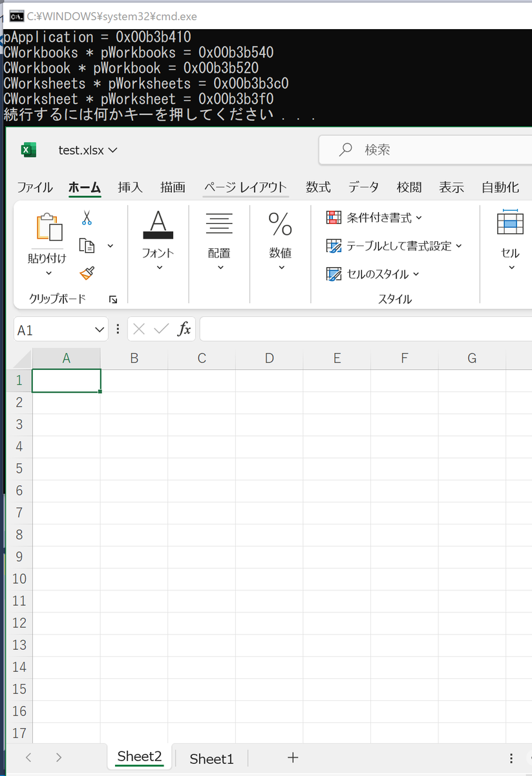Click the formula bar input field
532x776 pixels.
coord(366,329)
